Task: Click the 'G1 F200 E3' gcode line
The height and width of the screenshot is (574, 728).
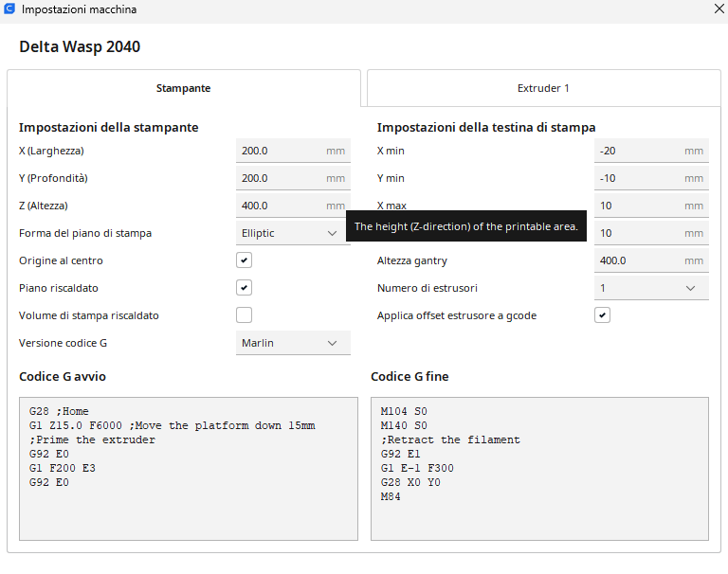Action: click(x=63, y=468)
